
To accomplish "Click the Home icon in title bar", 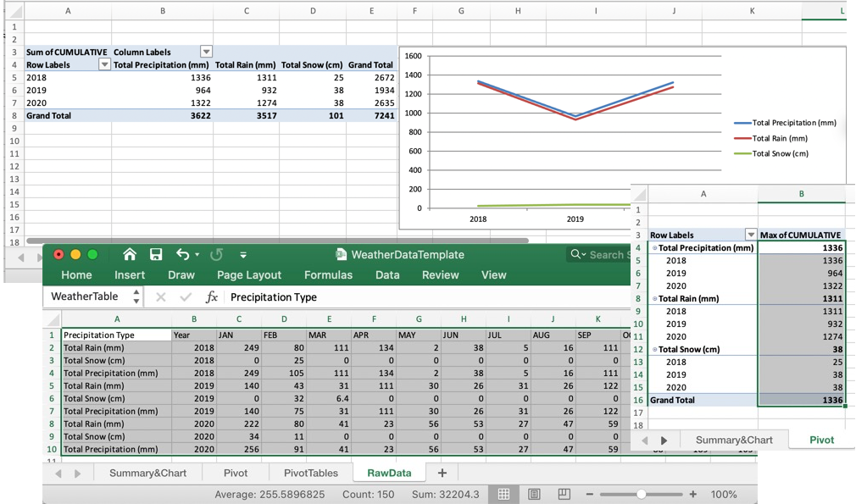I will 130,254.
